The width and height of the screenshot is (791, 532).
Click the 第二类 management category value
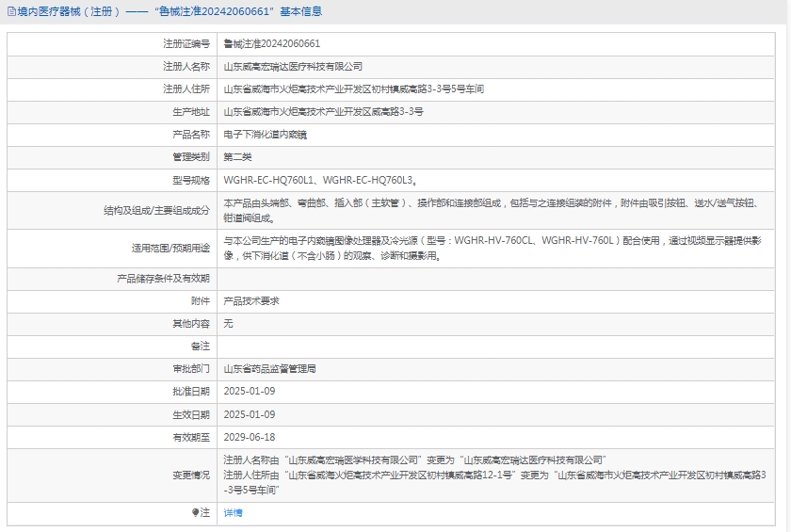click(238, 157)
